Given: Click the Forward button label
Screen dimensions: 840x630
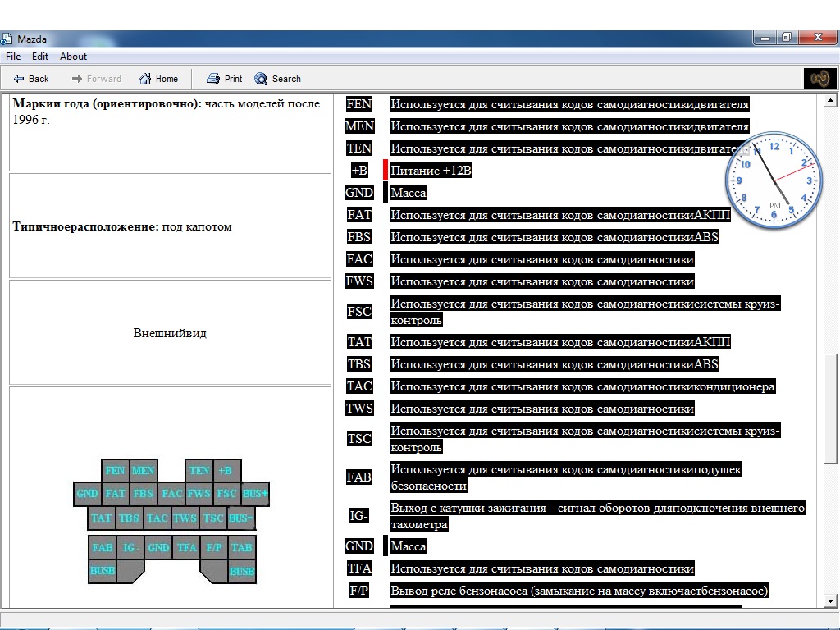Looking at the screenshot, I should click(x=104, y=79).
